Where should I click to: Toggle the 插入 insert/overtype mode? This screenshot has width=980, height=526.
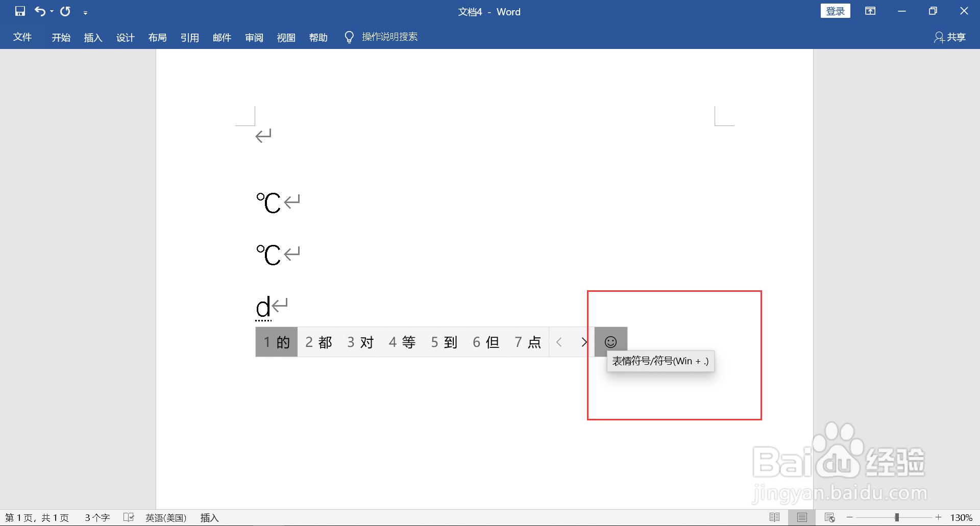point(209,518)
